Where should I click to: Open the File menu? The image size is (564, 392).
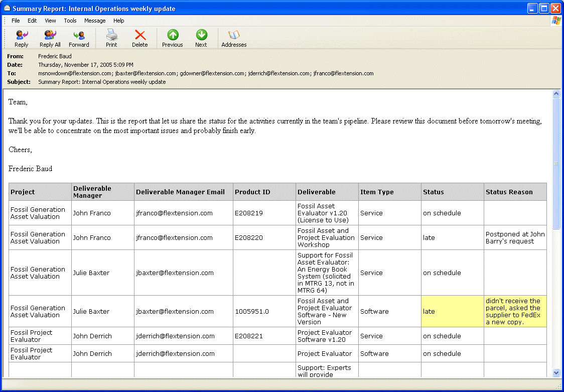(x=16, y=21)
